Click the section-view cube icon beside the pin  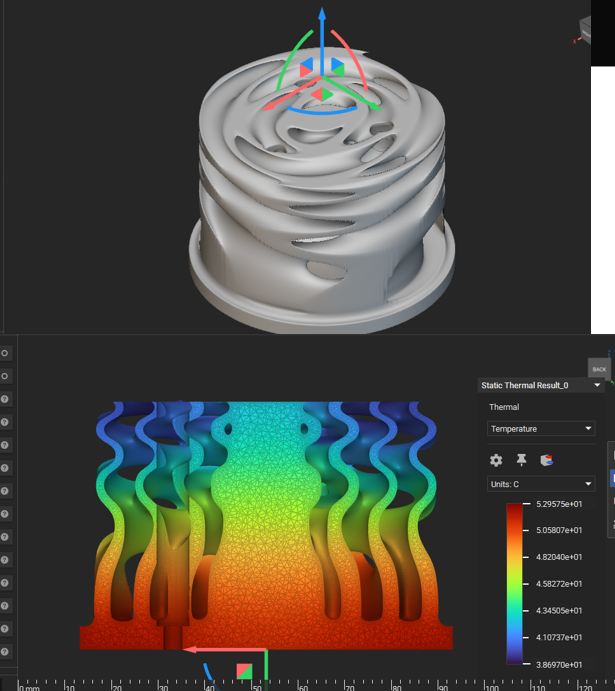pos(546,460)
